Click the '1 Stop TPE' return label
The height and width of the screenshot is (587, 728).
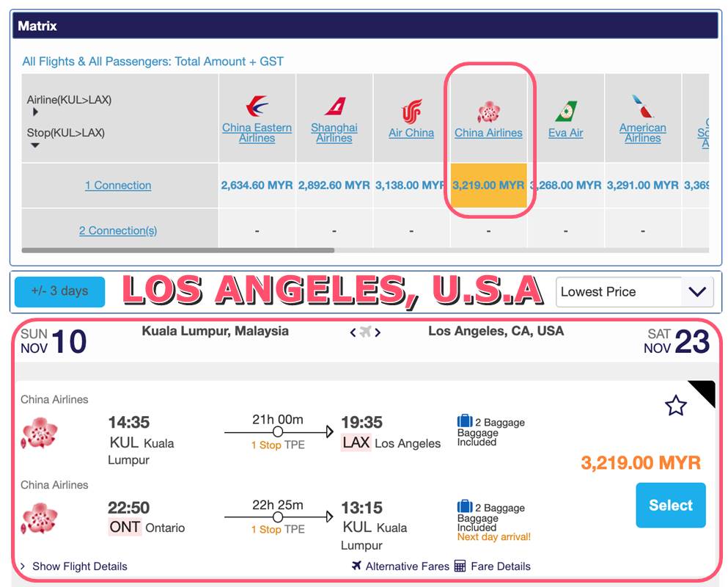pos(278,529)
